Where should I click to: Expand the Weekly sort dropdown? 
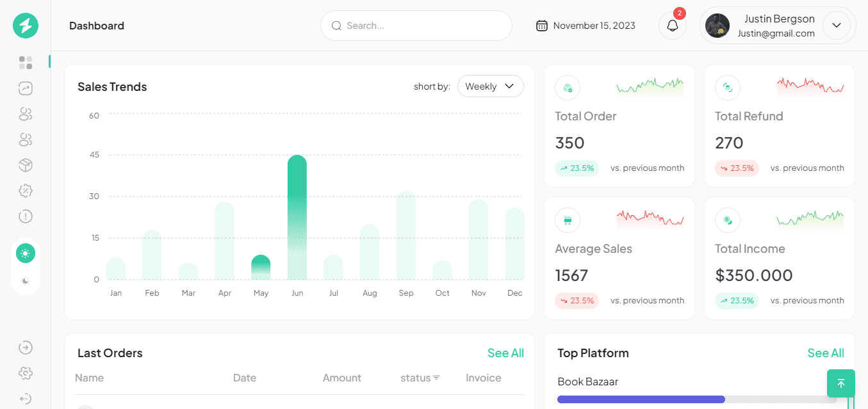[491, 86]
